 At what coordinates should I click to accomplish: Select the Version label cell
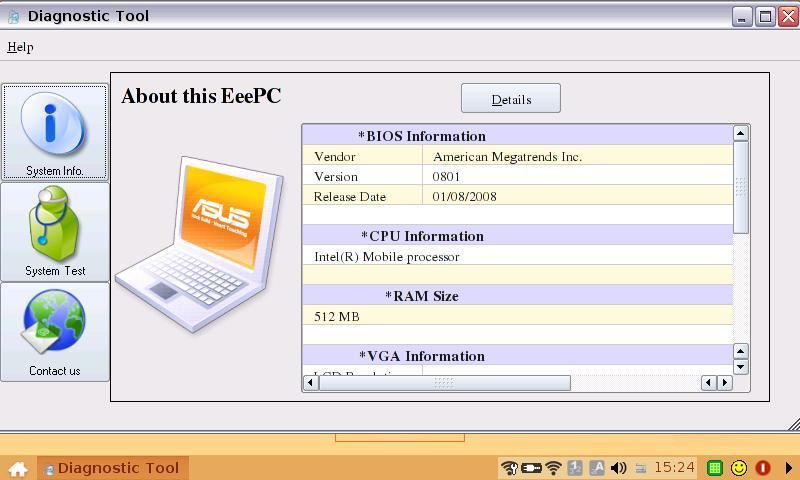[362, 175]
